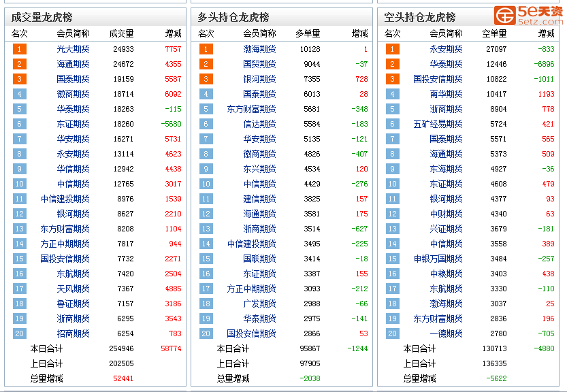Open 五矿经易期货 member link
Image resolution: width=567 pixels, height=392 pixels.
pyautogui.click(x=438, y=124)
